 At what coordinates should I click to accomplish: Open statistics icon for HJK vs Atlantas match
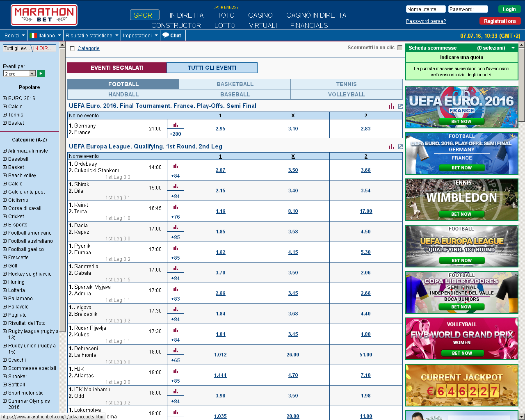(x=176, y=371)
